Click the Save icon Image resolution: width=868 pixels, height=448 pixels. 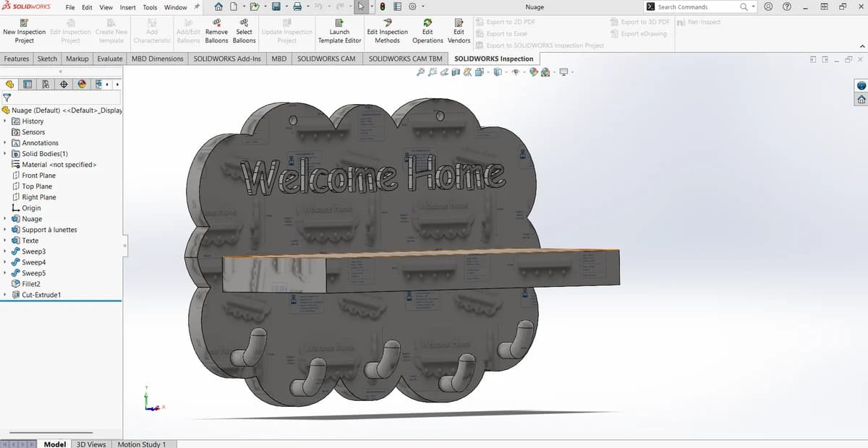(x=276, y=7)
